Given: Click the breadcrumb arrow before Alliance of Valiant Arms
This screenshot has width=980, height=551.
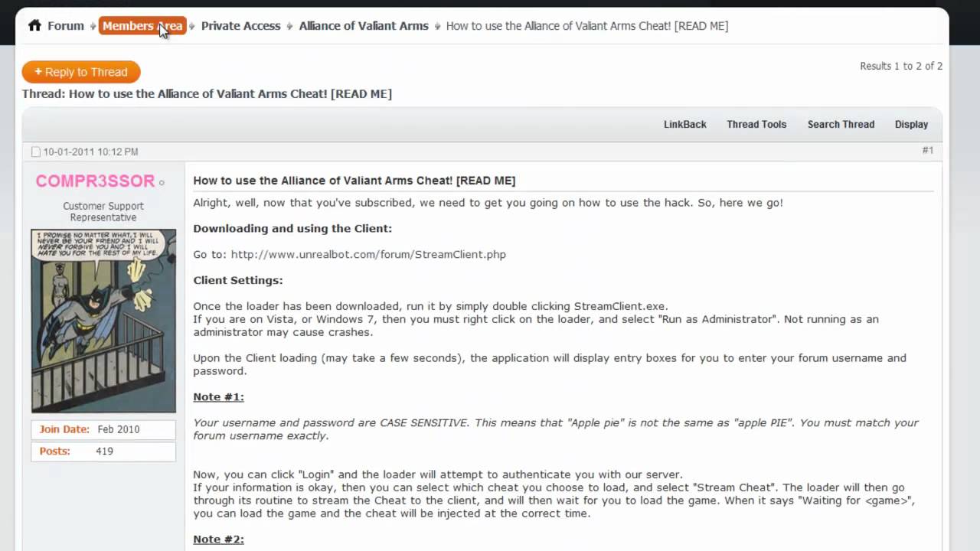Looking at the screenshot, I should point(290,26).
